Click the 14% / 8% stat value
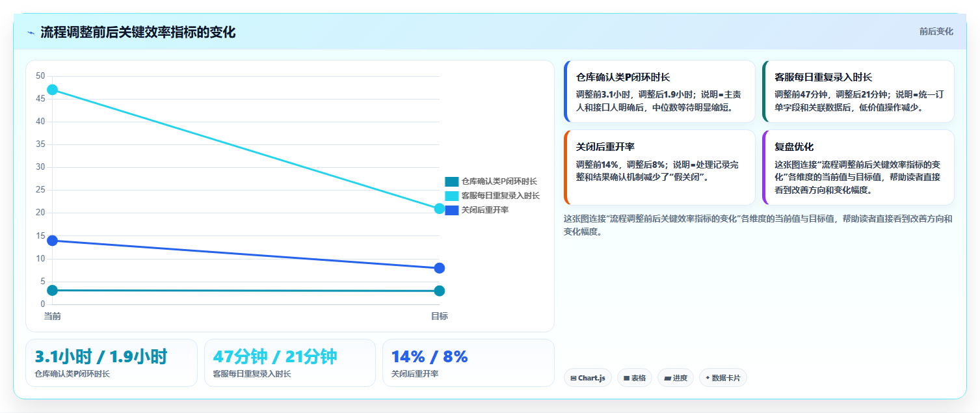Viewport: 980px width, 413px height. click(x=429, y=357)
